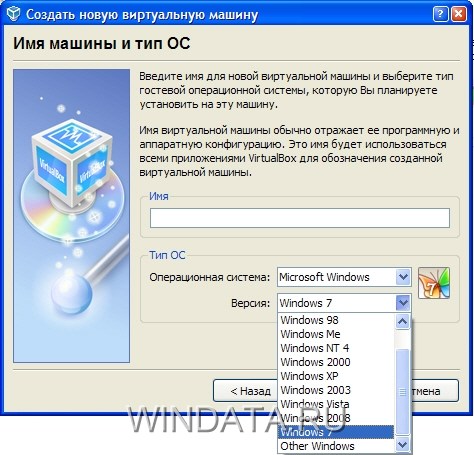The image size is (474, 455).
Task: Click the Имя text input field
Action: point(300,218)
